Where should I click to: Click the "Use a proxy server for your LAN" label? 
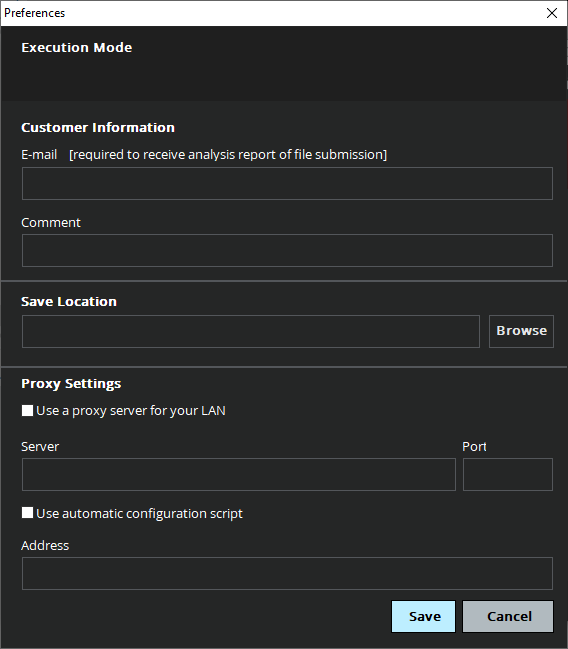click(131, 411)
